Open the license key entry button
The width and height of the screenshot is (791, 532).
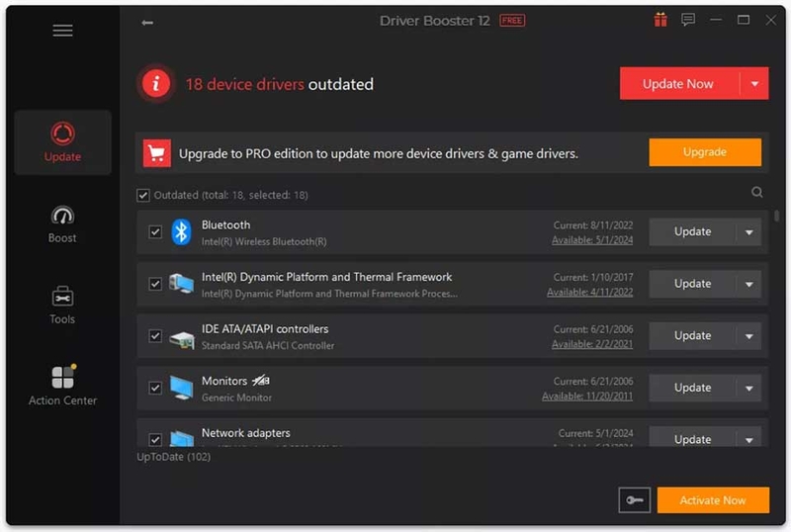[634, 500]
